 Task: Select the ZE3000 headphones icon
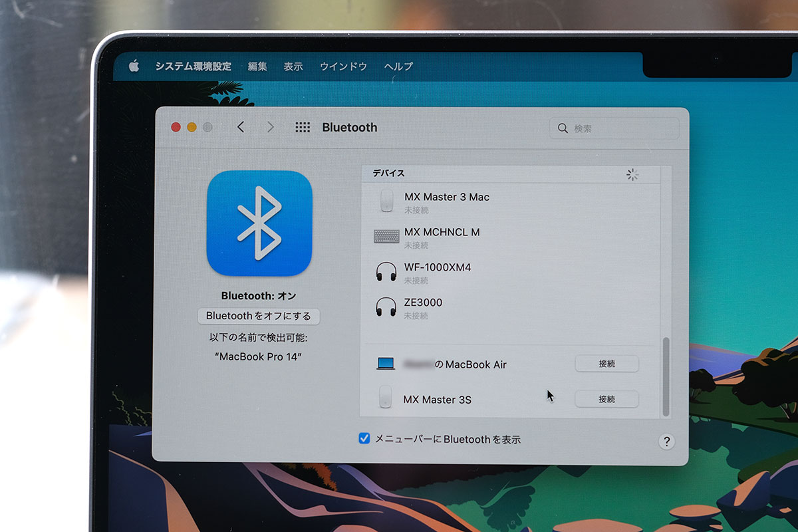(386, 307)
